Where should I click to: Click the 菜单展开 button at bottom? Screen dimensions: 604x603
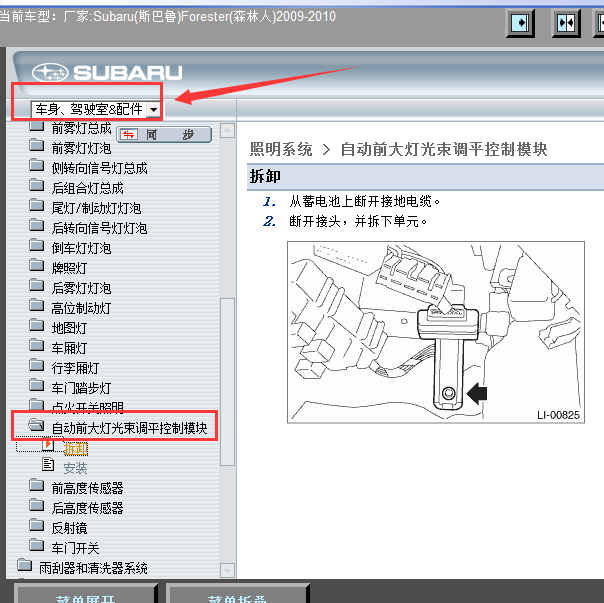(86, 594)
